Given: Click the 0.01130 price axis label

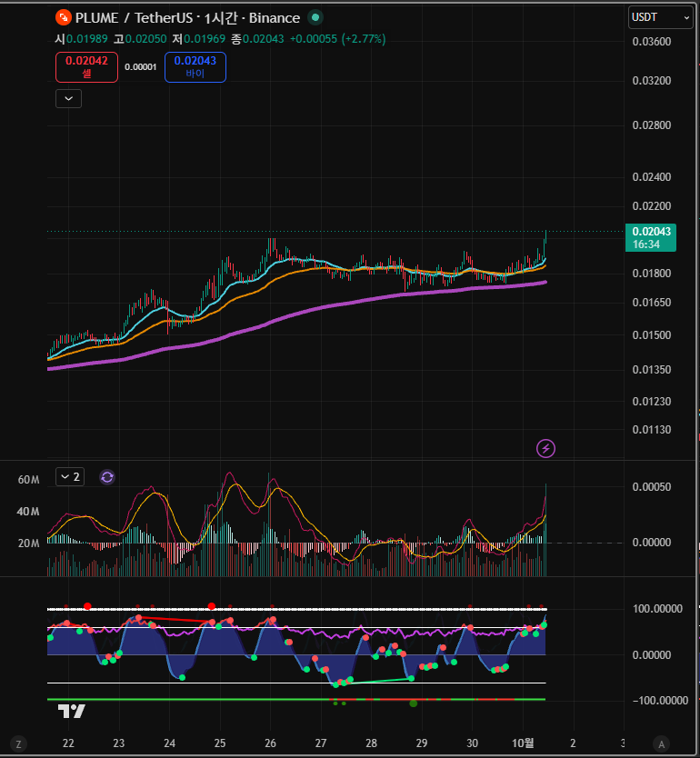Looking at the screenshot, I should [652, 430].
